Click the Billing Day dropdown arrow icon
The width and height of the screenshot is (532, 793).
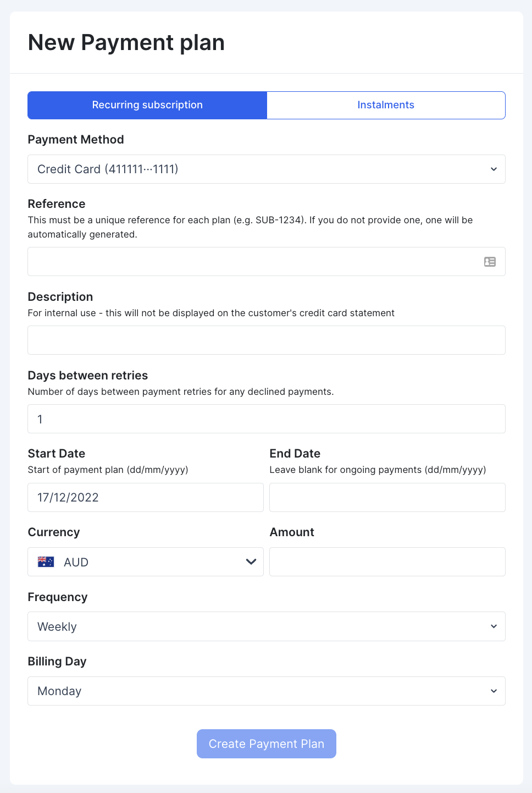pos(494,691)
